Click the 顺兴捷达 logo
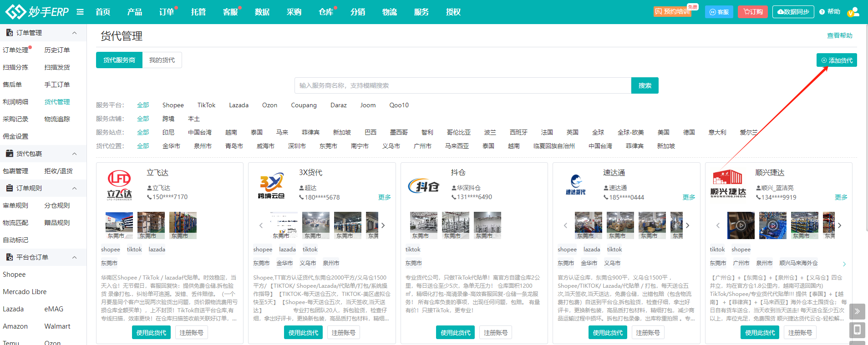Image resolution: width=868 pixels, height=345 pixels. point(728,184)
